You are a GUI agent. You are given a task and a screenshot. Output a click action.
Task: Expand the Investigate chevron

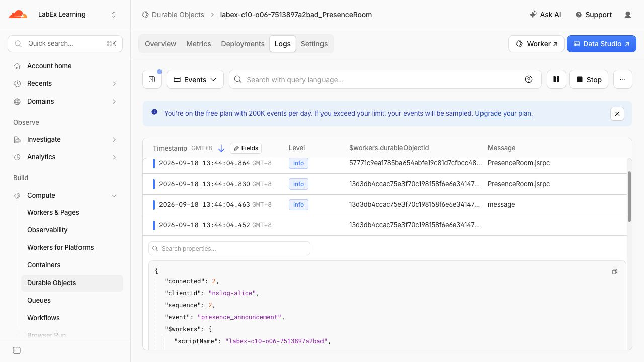click(114, 140)
